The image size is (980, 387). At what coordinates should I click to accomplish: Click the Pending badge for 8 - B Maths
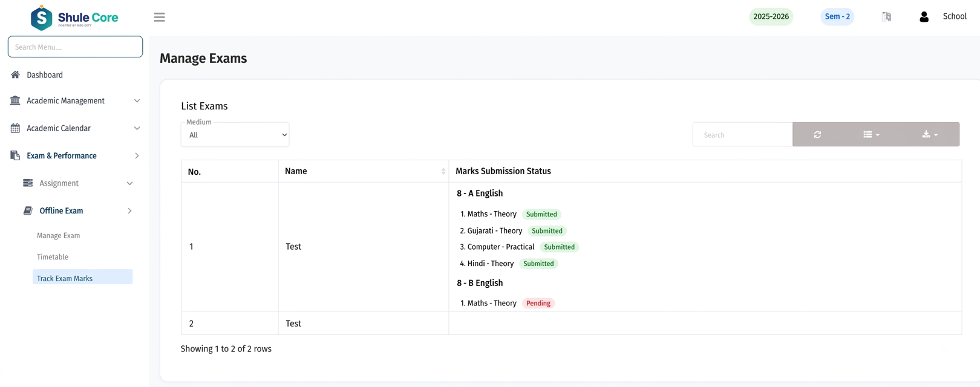click(x=538, y=304)
